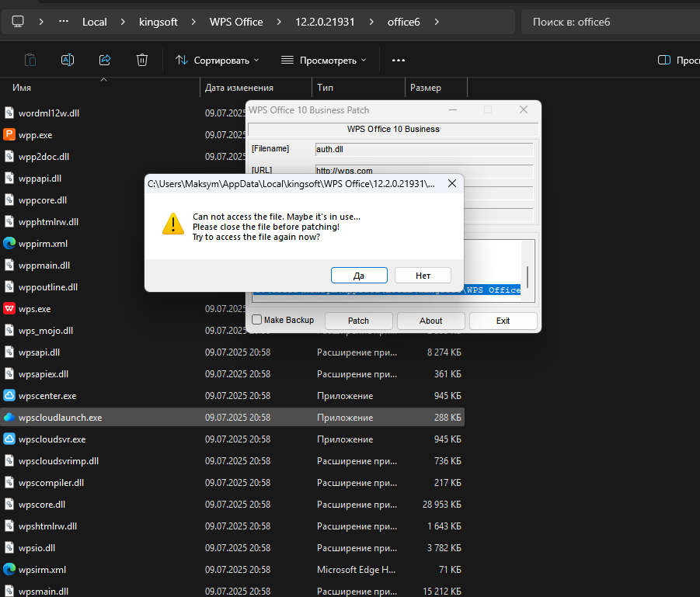Click office6 in breadcrumb
Image resolution: width=700 pixels, height=597 pixels.
(403, 22)
